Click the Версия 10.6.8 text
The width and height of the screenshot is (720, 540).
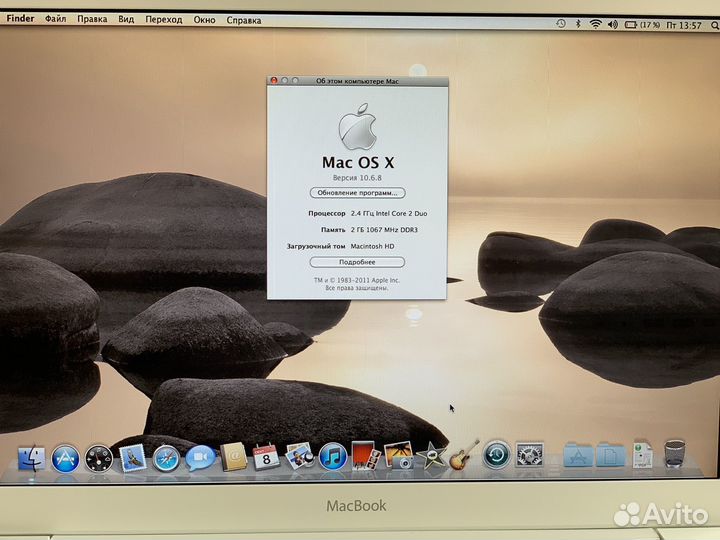[x=357, y=178]
